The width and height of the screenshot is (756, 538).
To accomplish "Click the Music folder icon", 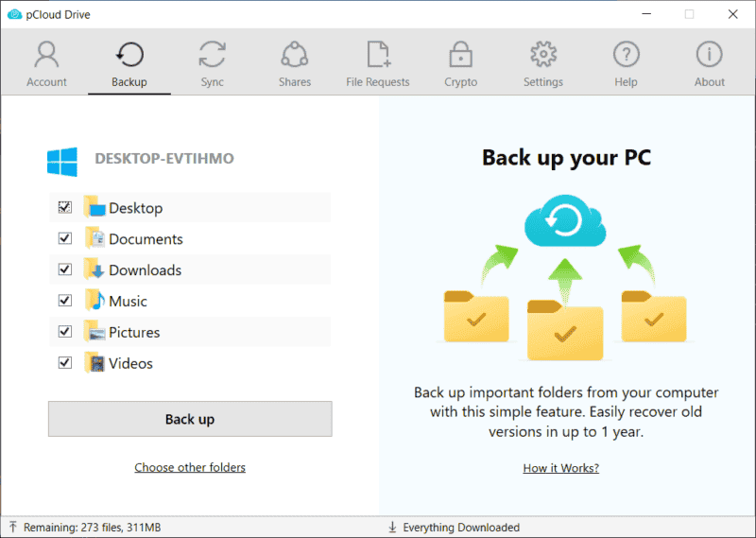I will [x=94, y=300].
